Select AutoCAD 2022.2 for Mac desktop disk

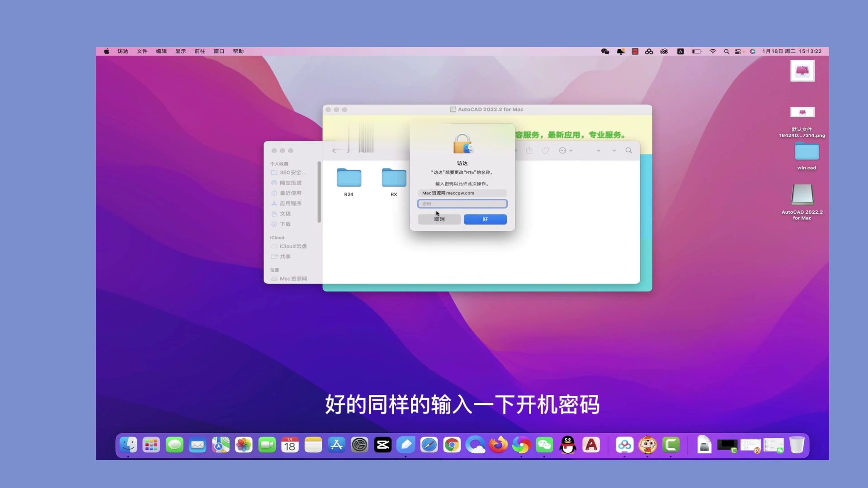coord(802,202)
